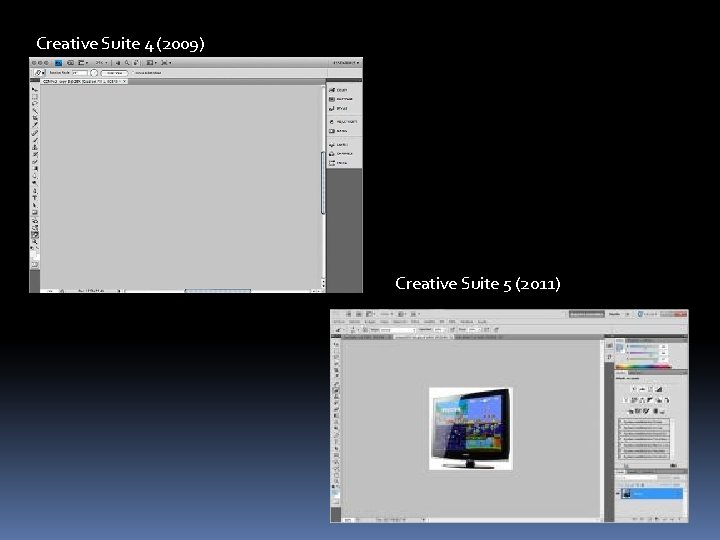Click the top R slider in CS5 Color panel

pyautogui.click(x=642, y=347)
